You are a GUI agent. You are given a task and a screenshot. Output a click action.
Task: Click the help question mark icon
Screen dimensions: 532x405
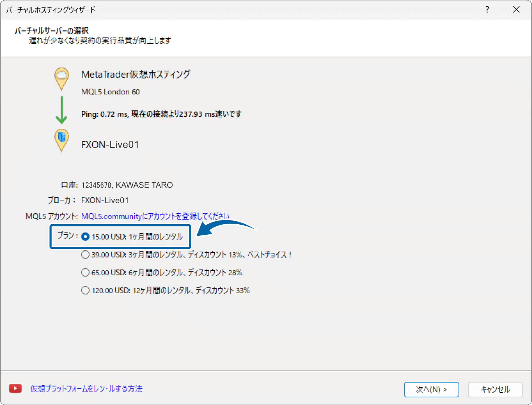pyautogui.click(x=487, y=10)
